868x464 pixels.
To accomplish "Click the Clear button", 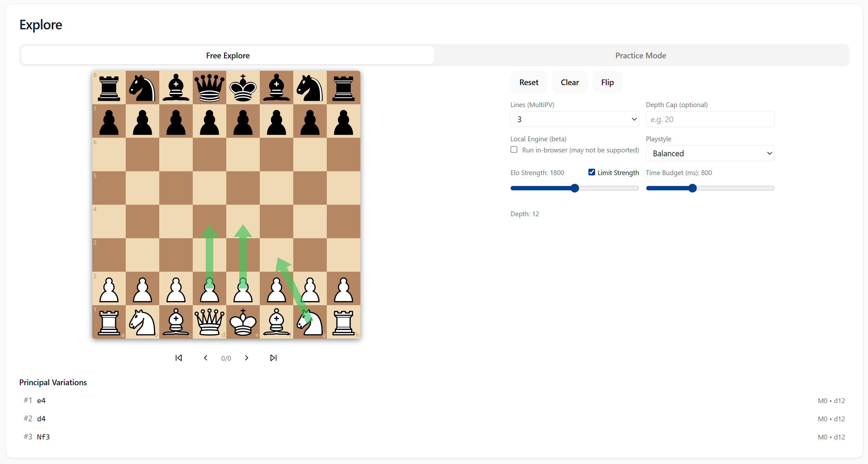I will [x=569, y=82].
